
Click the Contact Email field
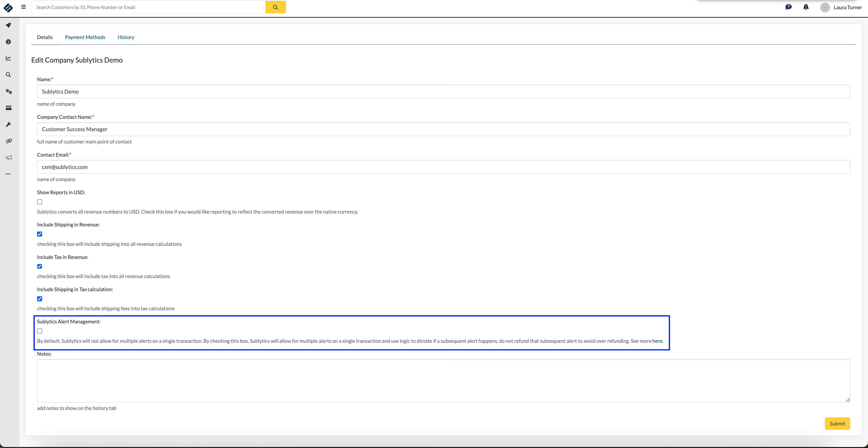point(443,167)
